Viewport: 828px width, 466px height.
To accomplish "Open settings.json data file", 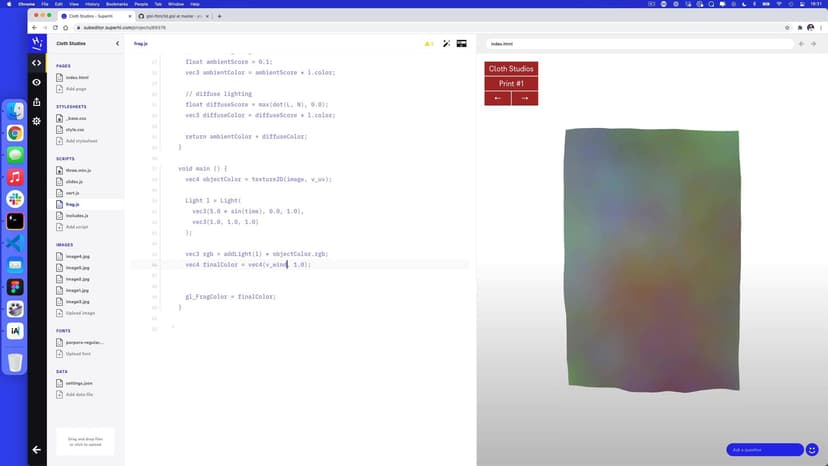I will (x=79, y=383).
